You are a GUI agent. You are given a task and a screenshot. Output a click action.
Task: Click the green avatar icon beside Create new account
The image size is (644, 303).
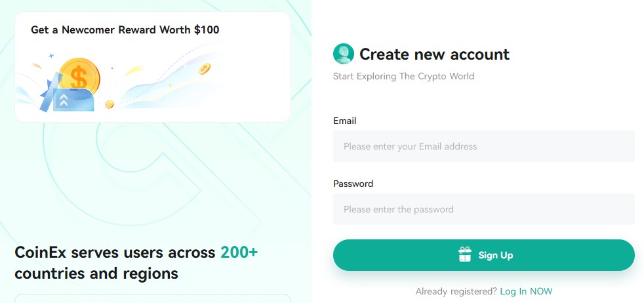(x=344, y=54)
